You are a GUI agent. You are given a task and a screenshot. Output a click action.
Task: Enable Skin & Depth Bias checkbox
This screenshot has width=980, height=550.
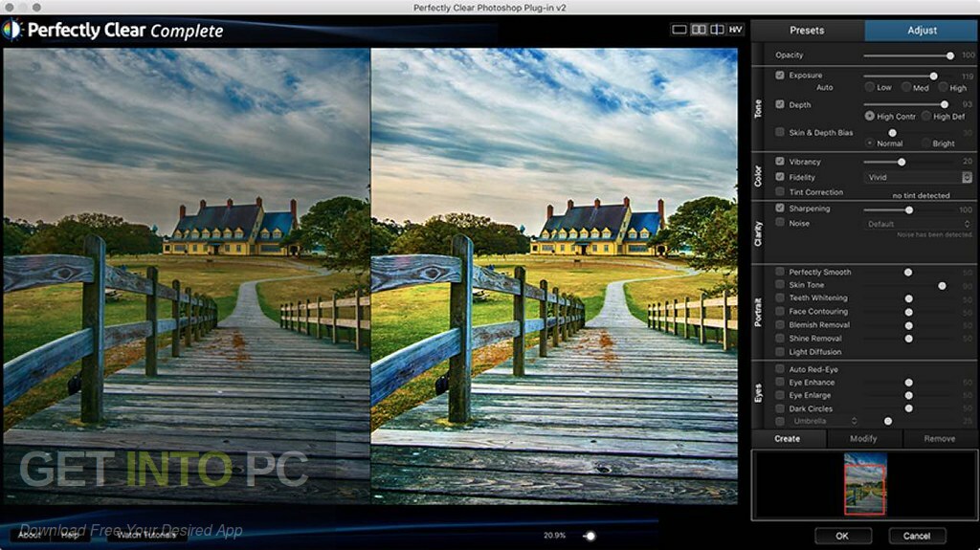click(780, 132)
